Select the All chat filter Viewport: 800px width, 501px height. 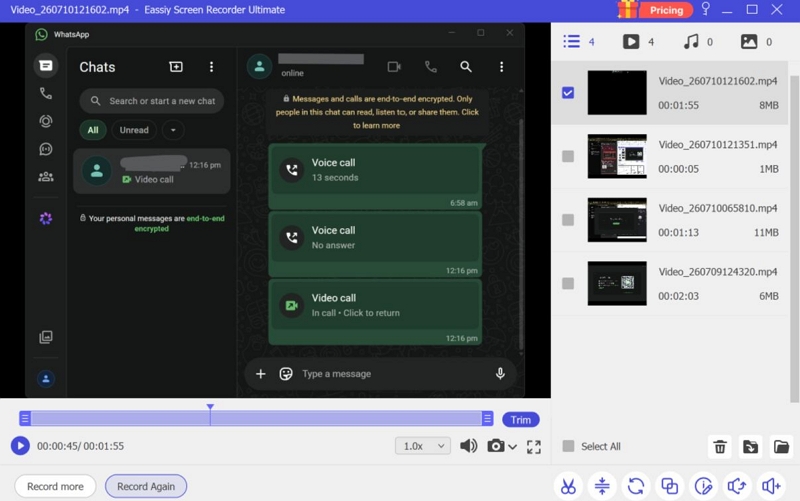(93, 130)
